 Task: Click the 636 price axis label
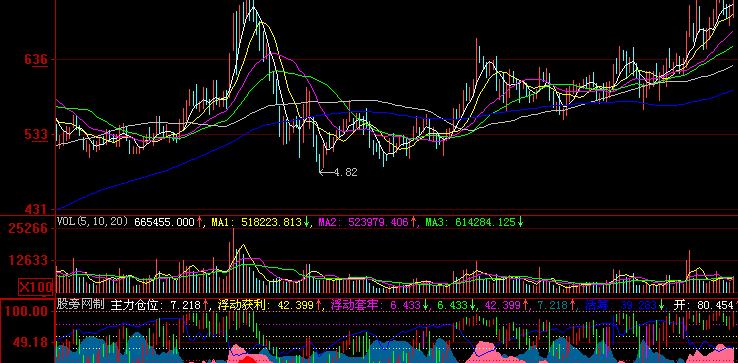pyautogui.click(x=36, y=60)
